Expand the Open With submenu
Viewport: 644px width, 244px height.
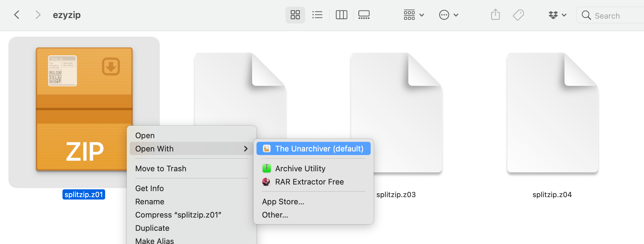[x=192, y=149]
